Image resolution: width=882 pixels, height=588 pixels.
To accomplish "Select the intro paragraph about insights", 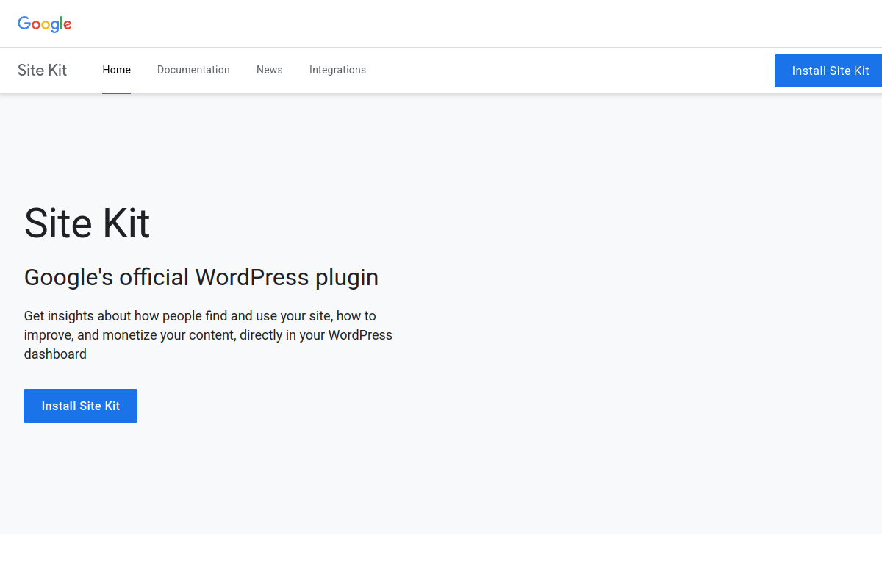I will [x=208, y=334].
